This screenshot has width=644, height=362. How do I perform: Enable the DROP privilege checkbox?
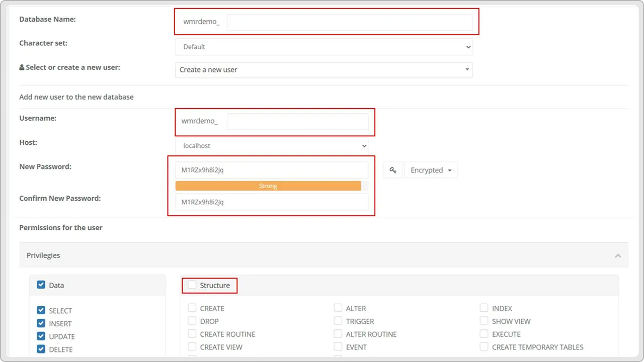click(x=192, y=321)
